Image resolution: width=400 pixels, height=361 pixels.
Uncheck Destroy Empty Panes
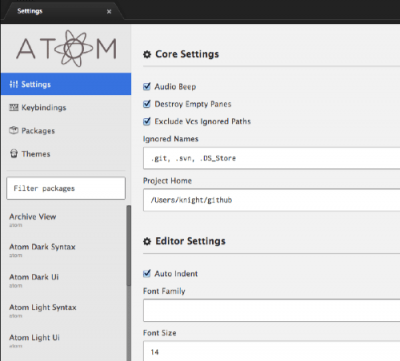click(x=147, y=104)
